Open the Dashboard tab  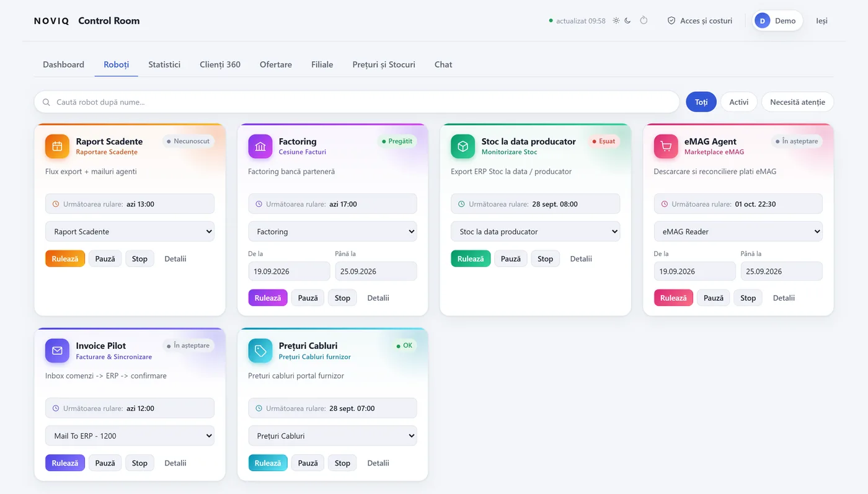click(63, 64)
